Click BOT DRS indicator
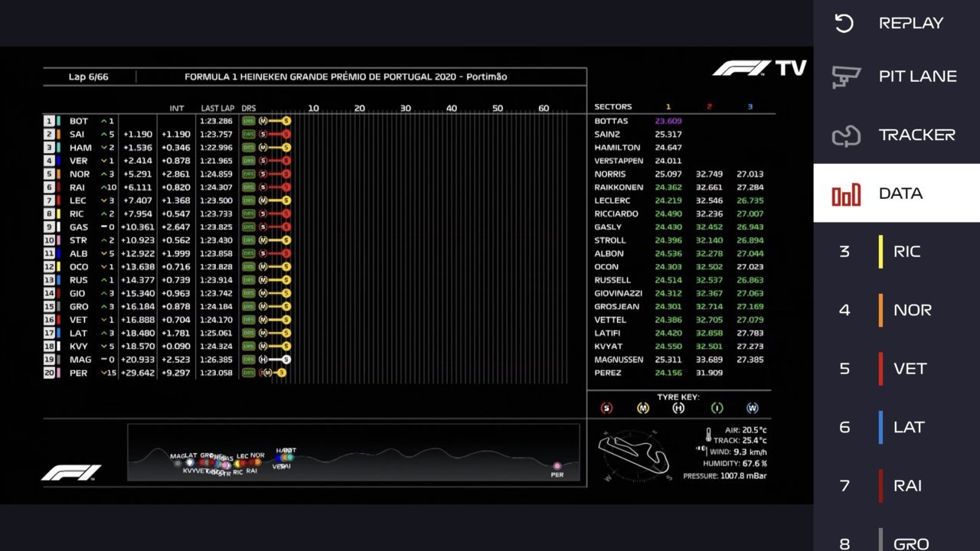This screenshot has width=980, height=551. click(x=248, y=121)
